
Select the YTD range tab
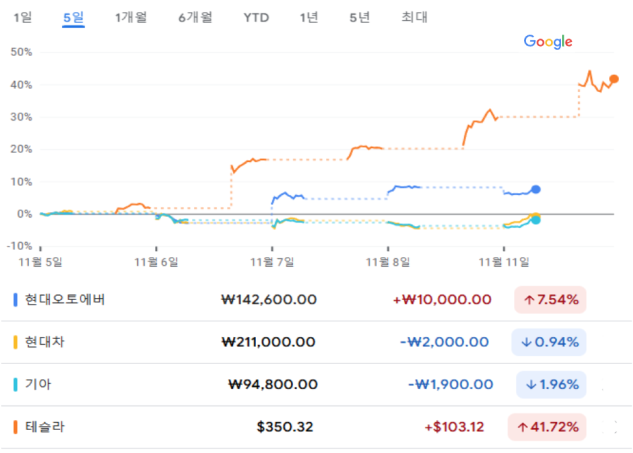pyautogui.click(x=256, y=18)
